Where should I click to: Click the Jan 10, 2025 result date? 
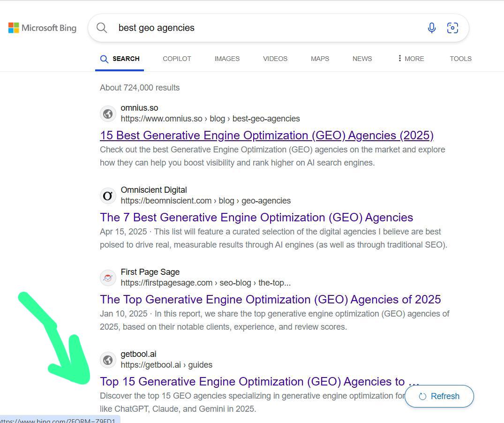[124, 314]
